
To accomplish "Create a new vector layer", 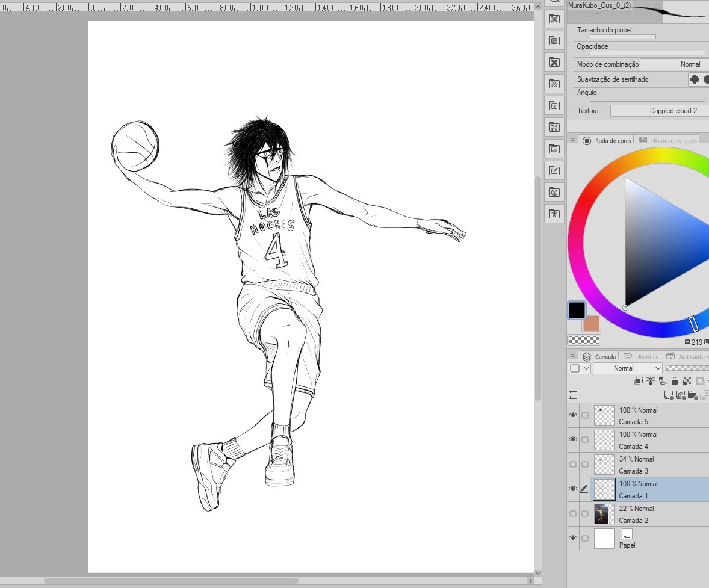I will click(681, 396).
